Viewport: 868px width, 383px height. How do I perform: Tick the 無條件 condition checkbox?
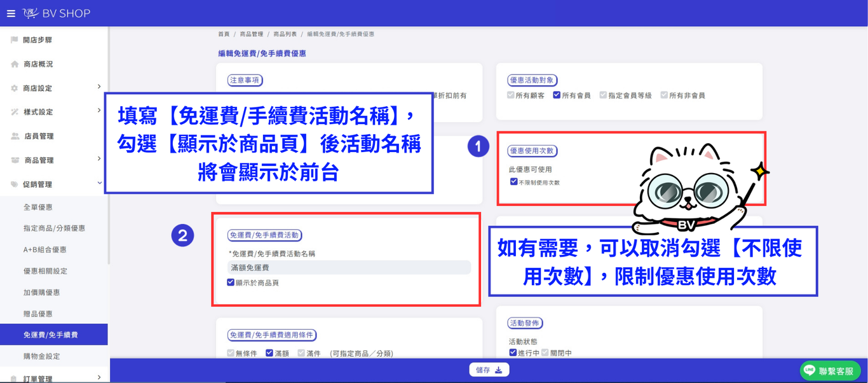(231, 353)
